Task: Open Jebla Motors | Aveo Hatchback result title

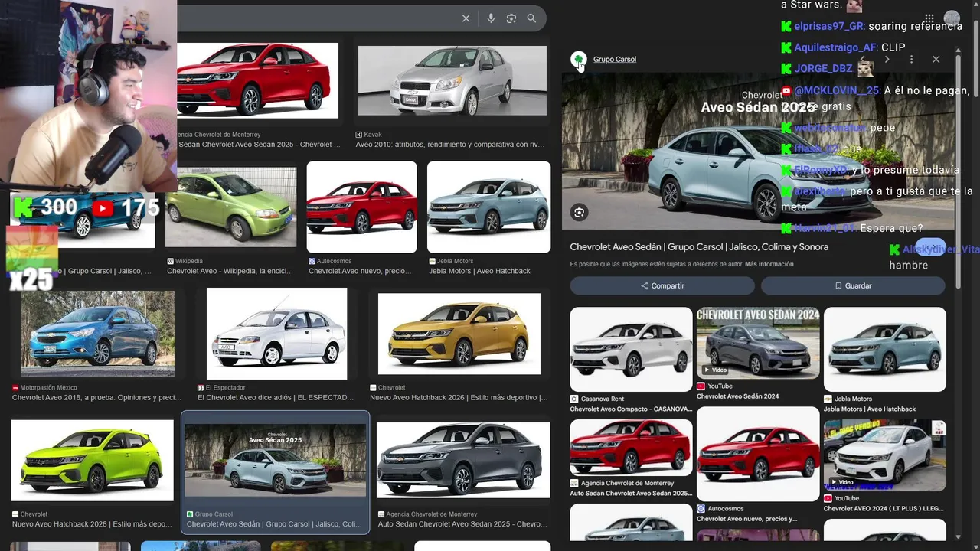Action: point(479,271)
